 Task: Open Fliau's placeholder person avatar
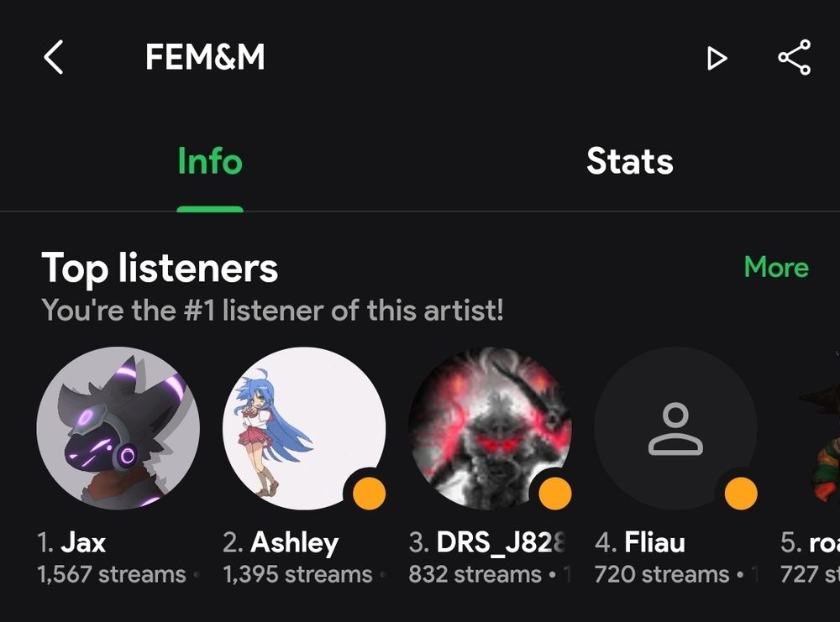675,428
